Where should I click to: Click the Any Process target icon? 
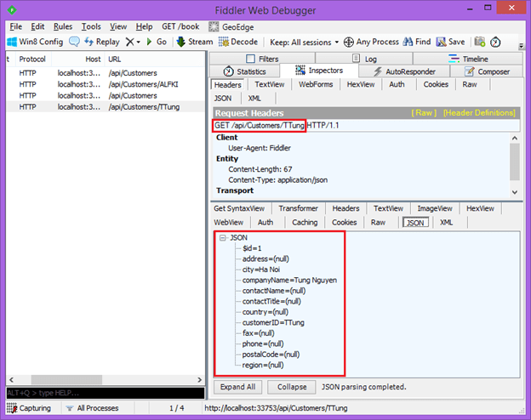click(x=349, y=42)
